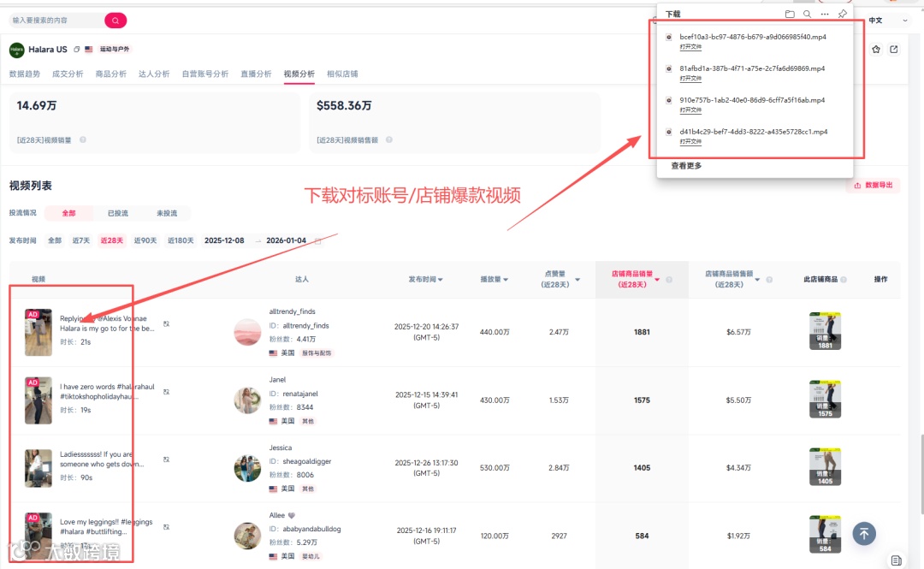
Task: Click help icon beside 视频销售额 metric
Action: 389,139
